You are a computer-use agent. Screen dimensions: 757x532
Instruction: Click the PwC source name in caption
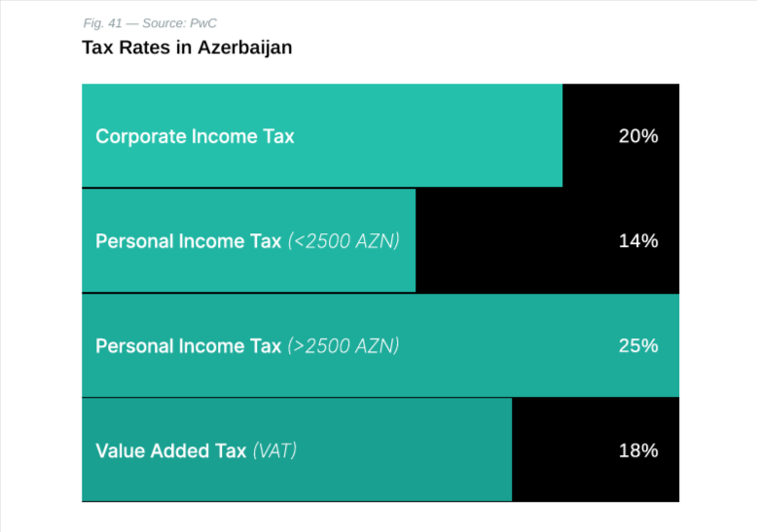point(202,23)
